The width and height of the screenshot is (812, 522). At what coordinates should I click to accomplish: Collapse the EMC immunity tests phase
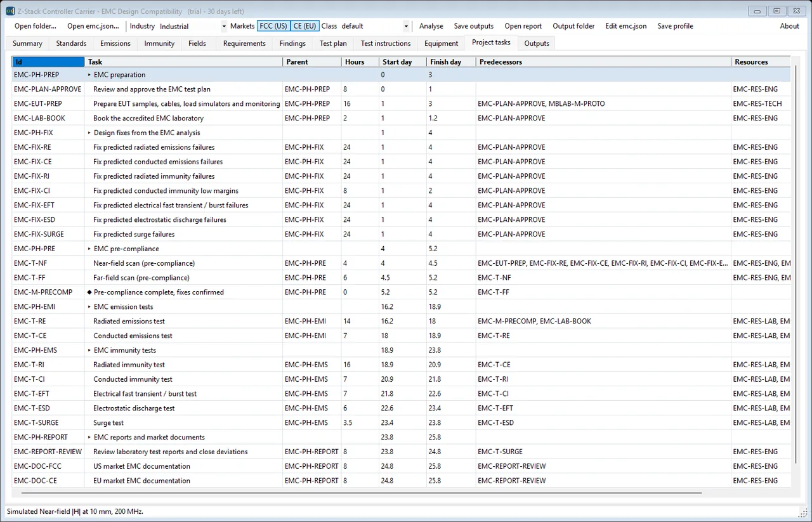pos(89,351)
